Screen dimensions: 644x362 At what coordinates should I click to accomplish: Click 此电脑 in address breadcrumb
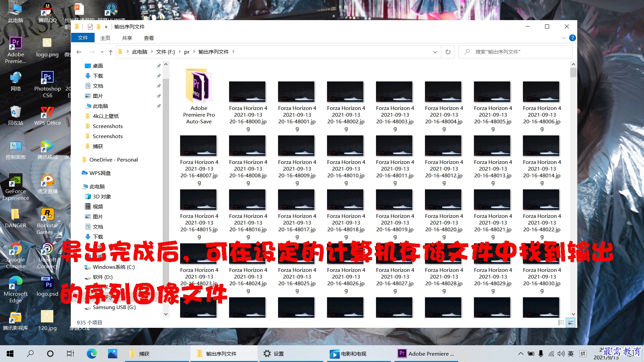(x=140, y=52)
